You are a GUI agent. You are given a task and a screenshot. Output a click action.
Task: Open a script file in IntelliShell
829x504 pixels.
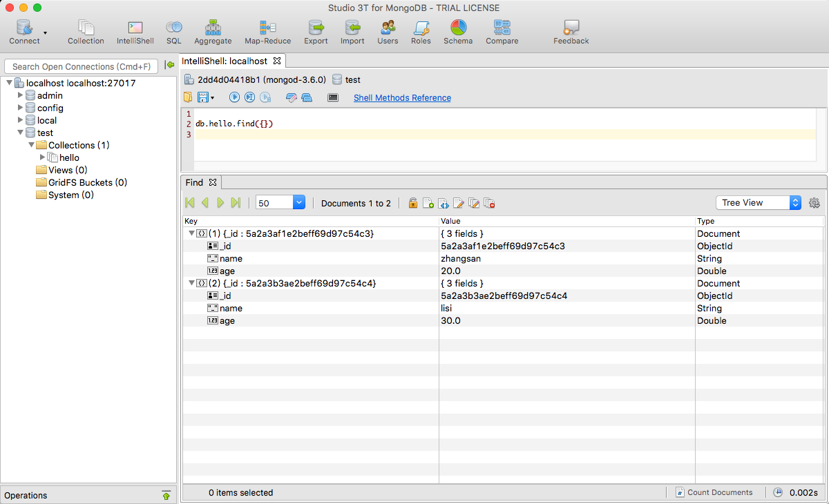188,97
